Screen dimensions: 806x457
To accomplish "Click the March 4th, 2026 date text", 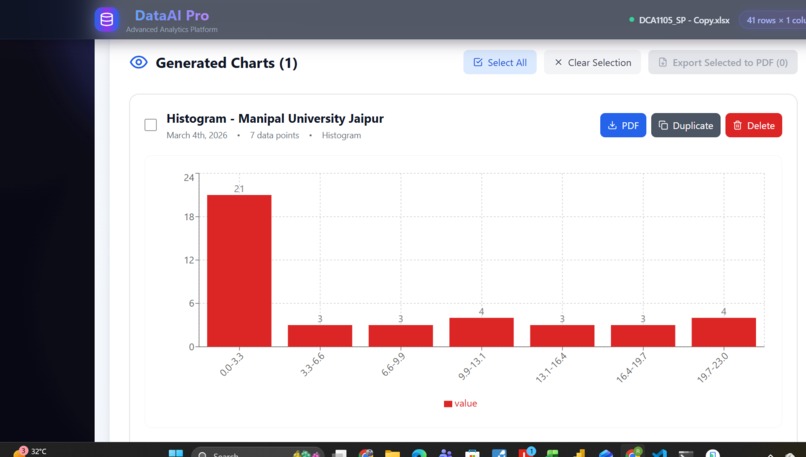I will coord(196,135).
